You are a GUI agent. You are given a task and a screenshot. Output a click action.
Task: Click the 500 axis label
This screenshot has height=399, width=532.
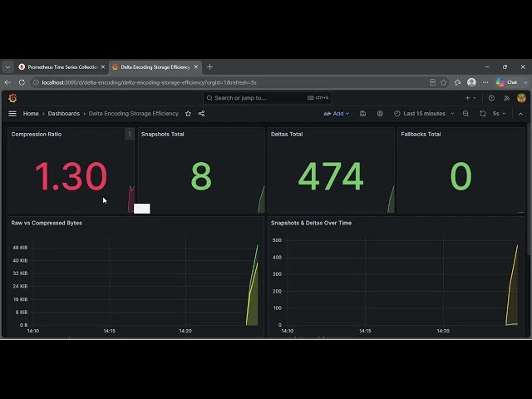coord(277,240)
